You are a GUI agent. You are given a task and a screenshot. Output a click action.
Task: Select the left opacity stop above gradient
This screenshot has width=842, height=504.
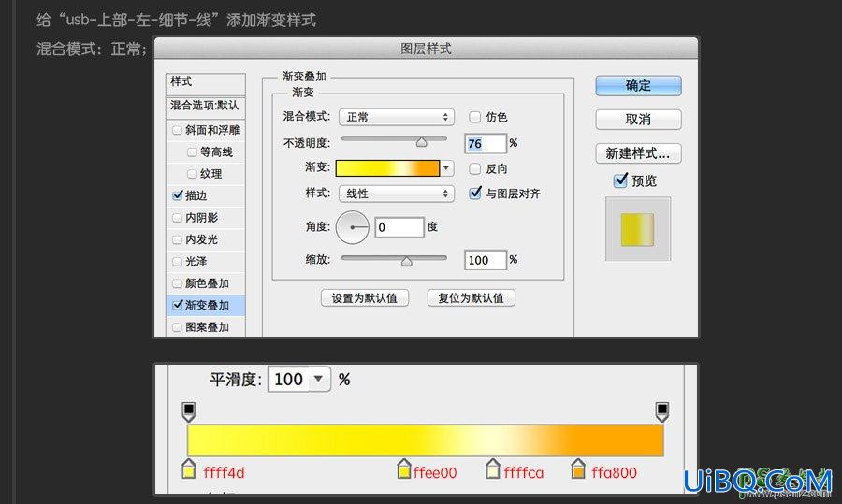point(188,411)
